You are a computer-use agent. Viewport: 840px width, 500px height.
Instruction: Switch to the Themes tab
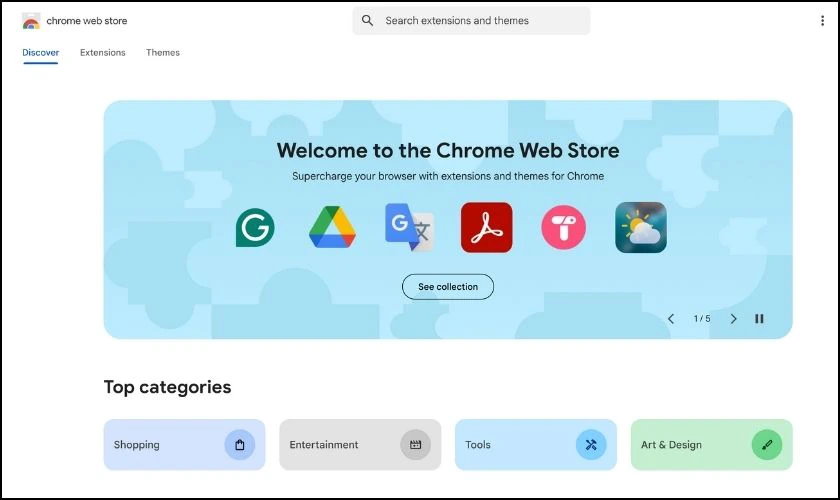(x=163, y=53)
